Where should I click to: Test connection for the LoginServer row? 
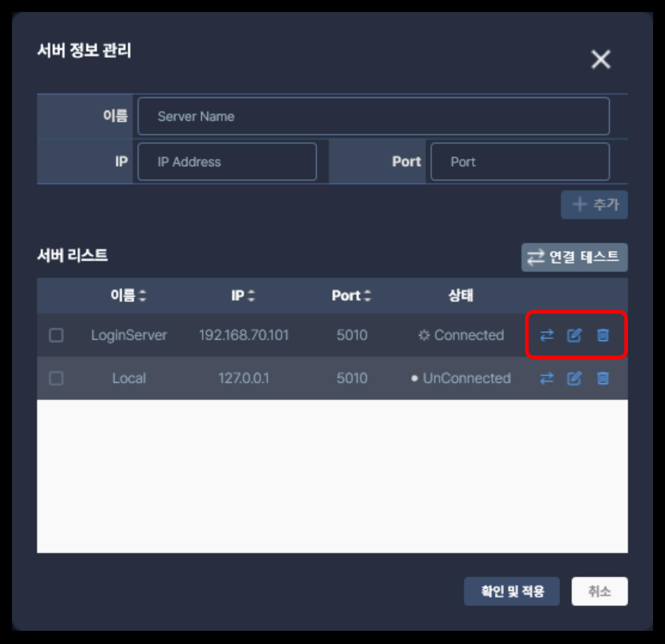[x=547, y=335]
